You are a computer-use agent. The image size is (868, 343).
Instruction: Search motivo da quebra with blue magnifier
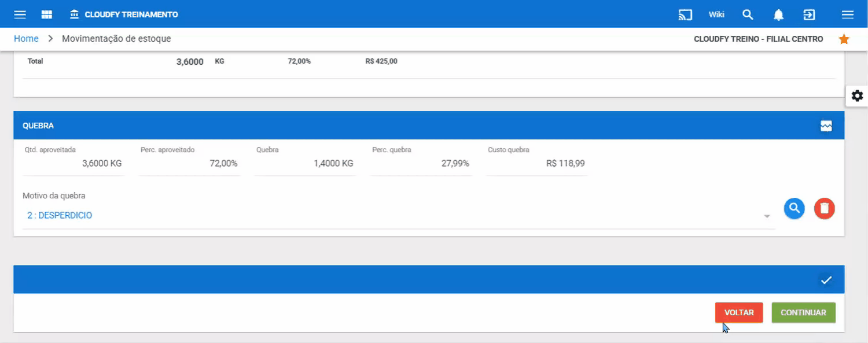tap(795, 208)
